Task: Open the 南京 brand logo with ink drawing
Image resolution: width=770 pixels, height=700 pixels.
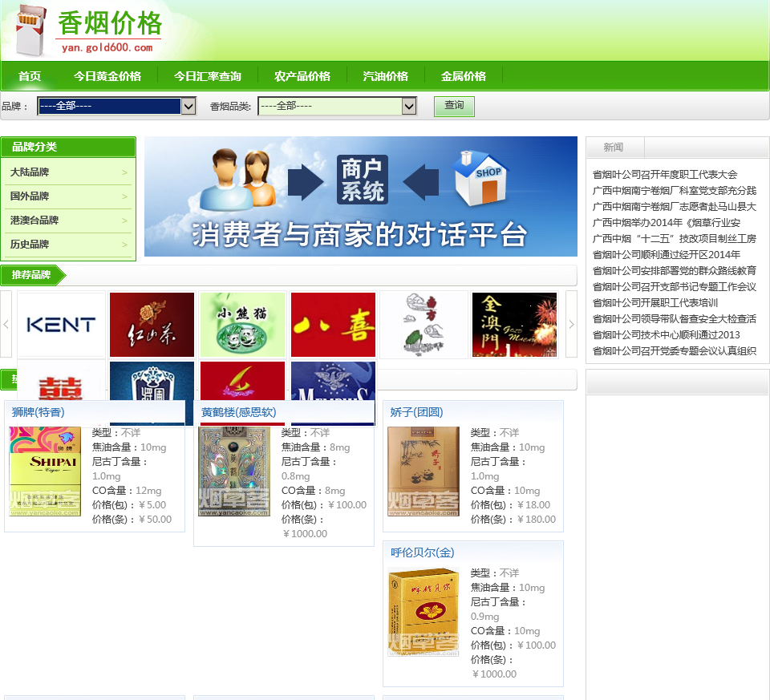Action: 423,325
